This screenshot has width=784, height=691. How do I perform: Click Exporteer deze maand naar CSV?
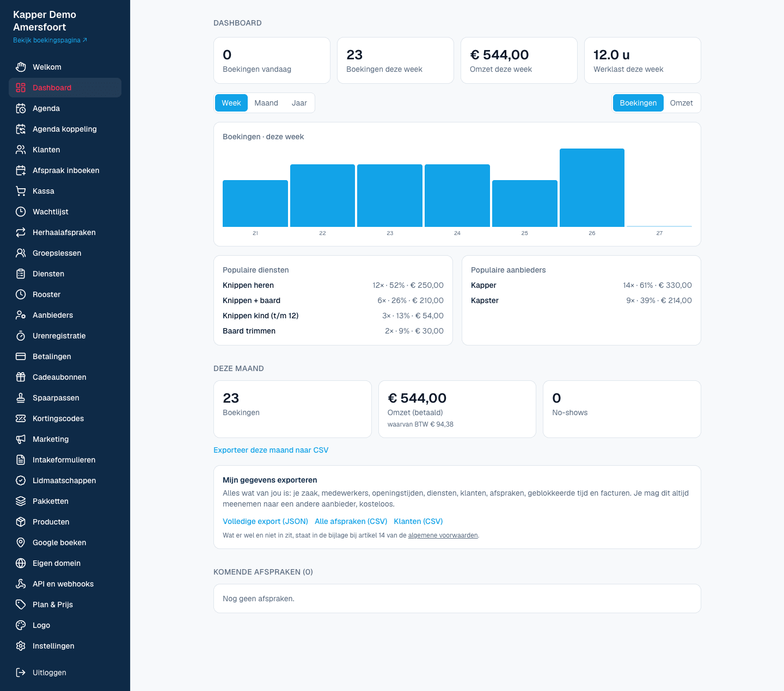(x=271, y=450)
